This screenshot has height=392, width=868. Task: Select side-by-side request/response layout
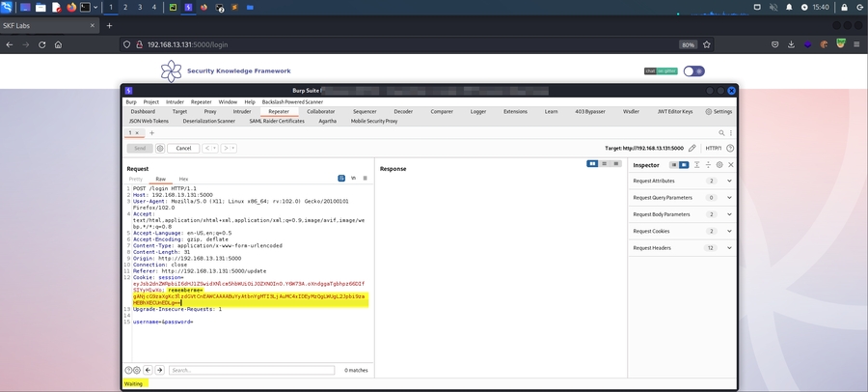592,164
